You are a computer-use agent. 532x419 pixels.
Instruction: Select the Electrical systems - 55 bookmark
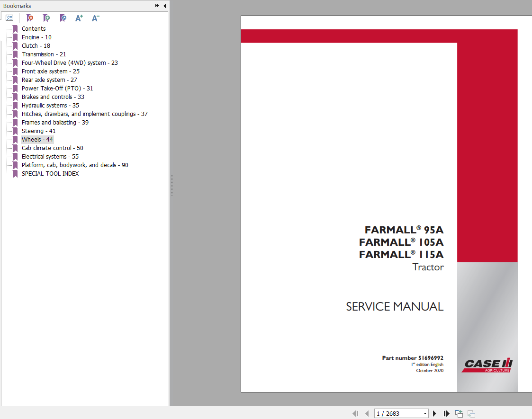(50, 156)
